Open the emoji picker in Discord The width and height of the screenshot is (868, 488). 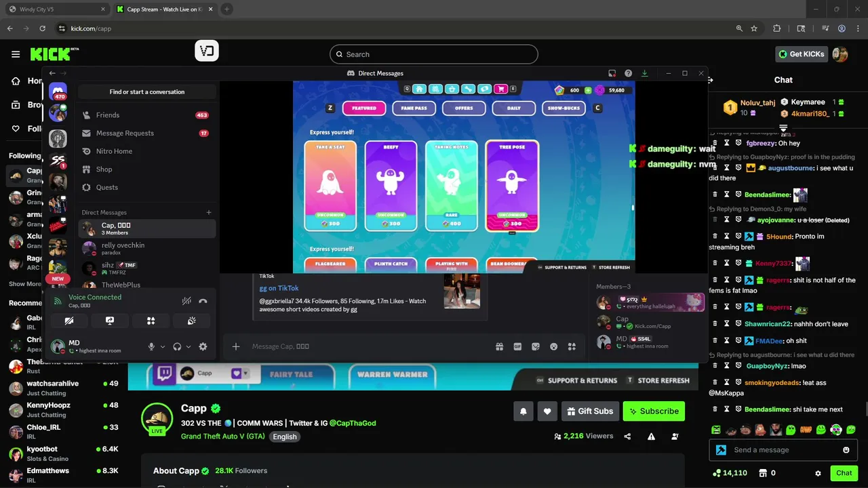click(554, 346)
